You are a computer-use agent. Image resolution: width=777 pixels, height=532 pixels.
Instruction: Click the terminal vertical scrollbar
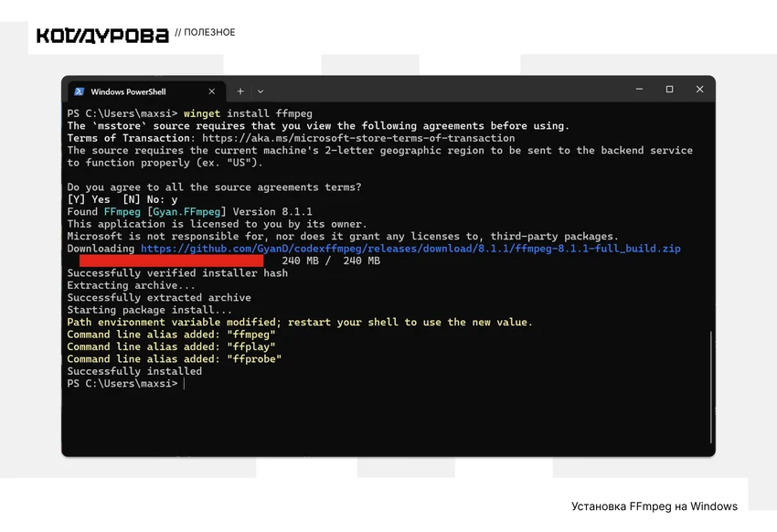click(710, 387)
